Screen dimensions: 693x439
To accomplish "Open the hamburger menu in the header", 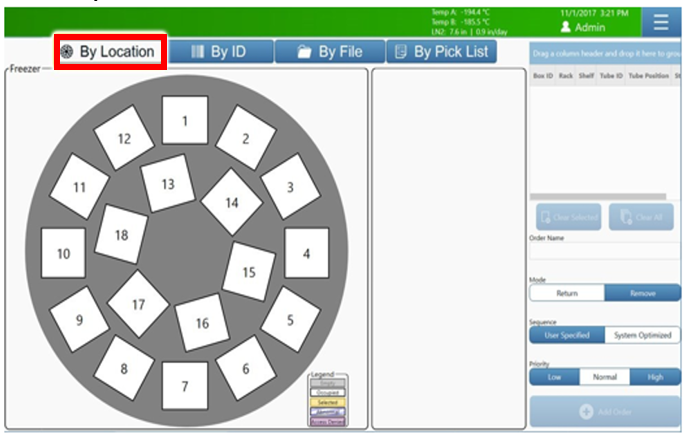I will pos(660,22).
